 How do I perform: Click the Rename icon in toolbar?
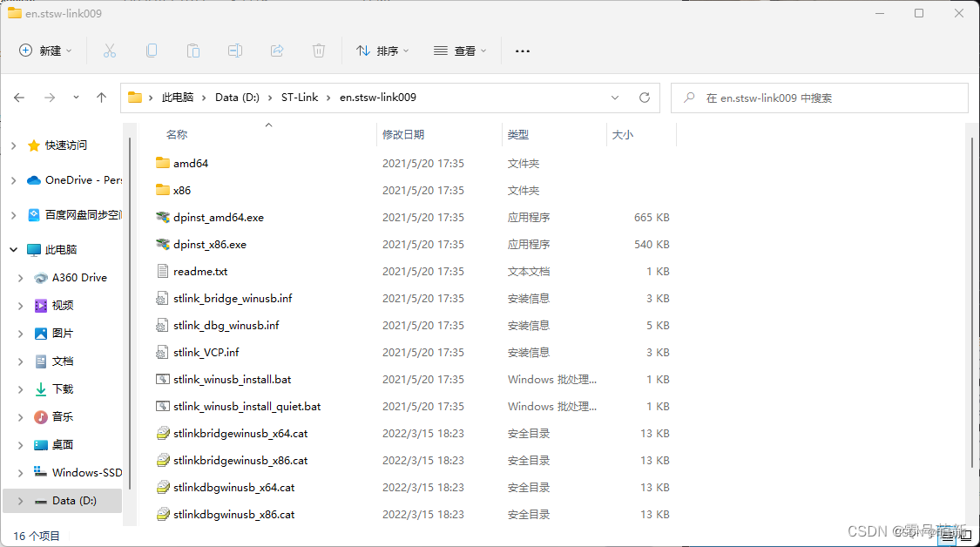pos(235,51)
